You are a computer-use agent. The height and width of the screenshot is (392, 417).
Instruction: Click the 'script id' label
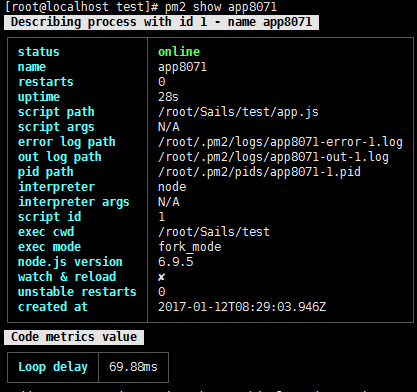click(x=49, y=217)
